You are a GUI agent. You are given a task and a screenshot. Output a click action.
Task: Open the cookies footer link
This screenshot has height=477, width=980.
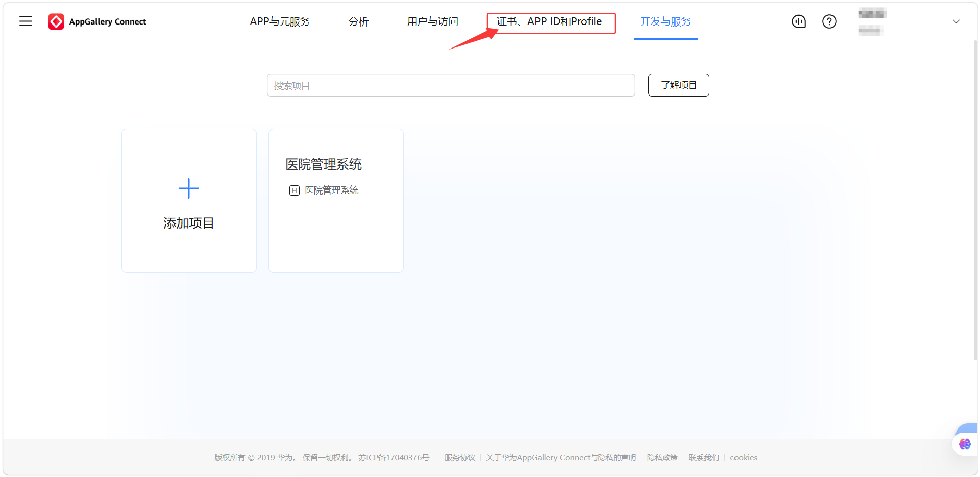744,458
